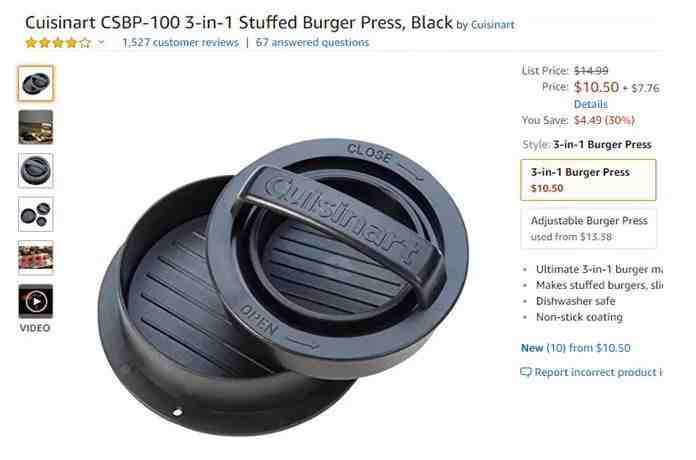Screen dimensions: 696x460
Task: Choose the Adjustable Burger Press style option
Action: (589, 228)
